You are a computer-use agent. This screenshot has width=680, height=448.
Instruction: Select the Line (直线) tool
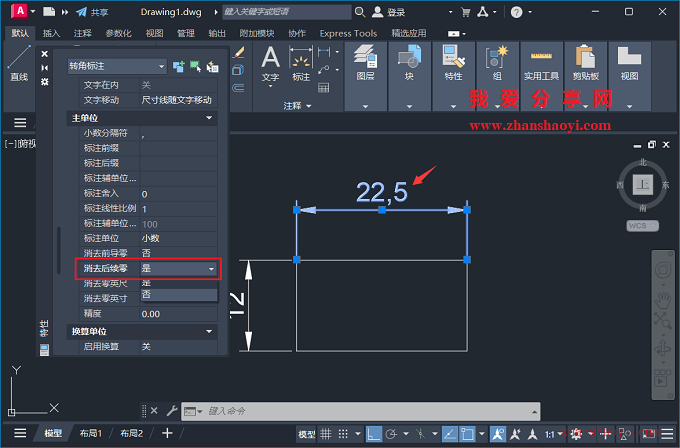pos(19,63)
